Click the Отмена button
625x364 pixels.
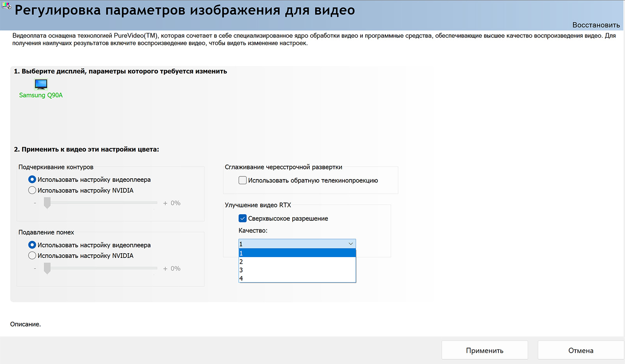(581, 350)
